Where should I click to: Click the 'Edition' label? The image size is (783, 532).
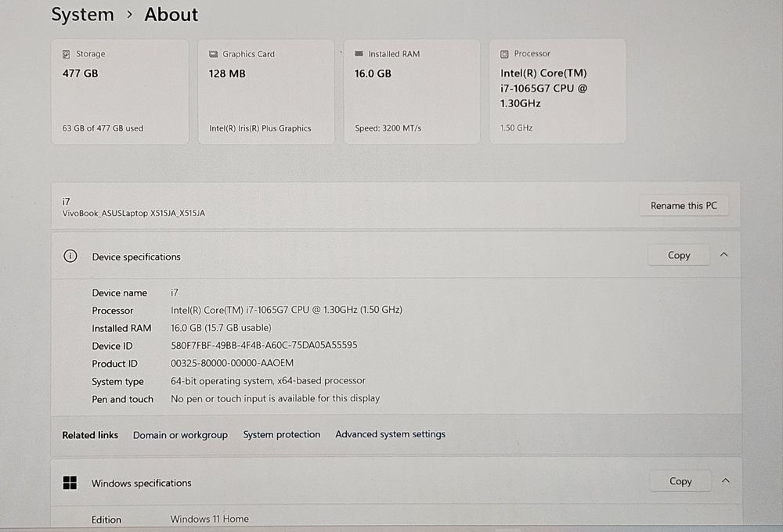[x=106, y=519]
